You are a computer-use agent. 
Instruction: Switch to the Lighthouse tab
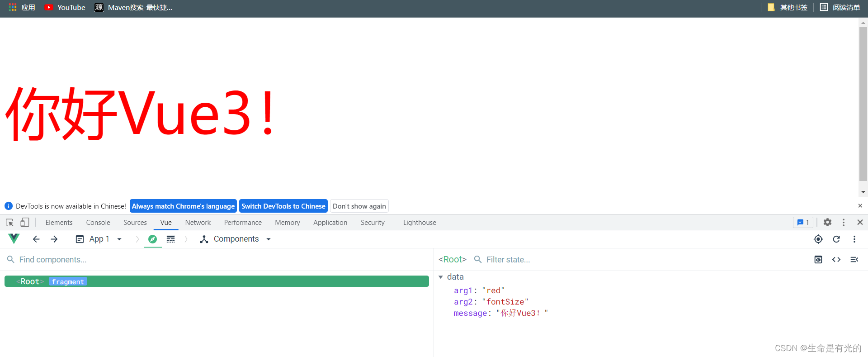420,222
